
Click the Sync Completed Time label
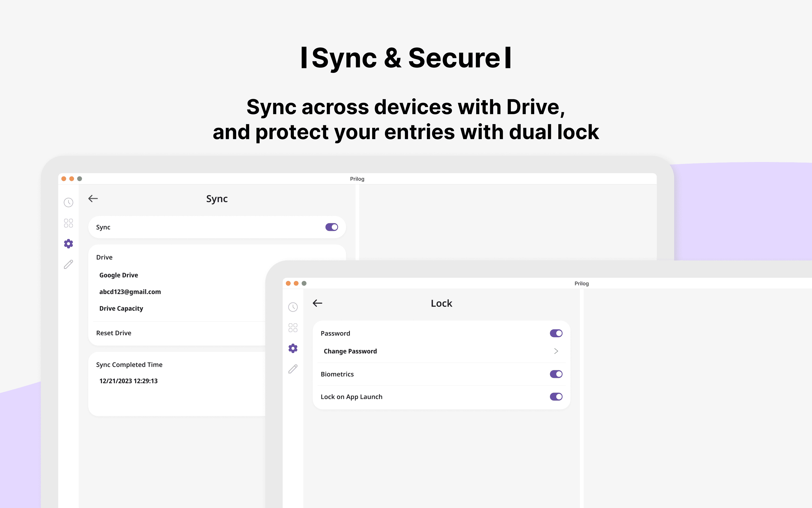click(129, 365)
